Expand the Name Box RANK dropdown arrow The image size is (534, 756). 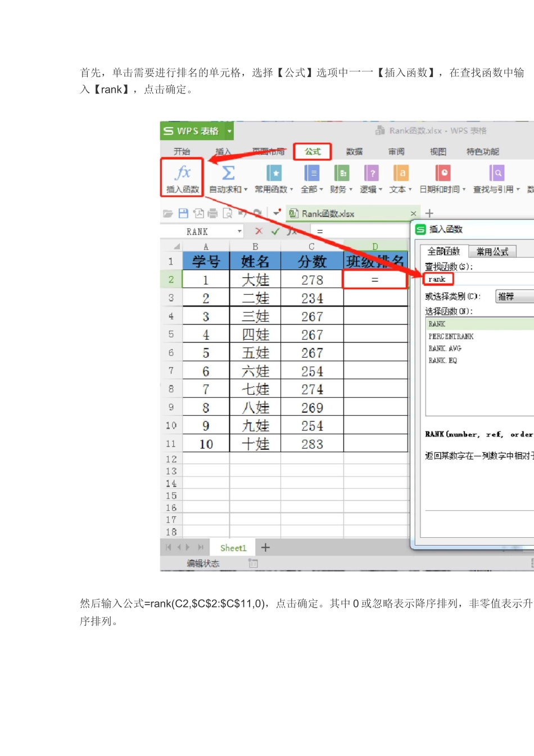(239, 231)
